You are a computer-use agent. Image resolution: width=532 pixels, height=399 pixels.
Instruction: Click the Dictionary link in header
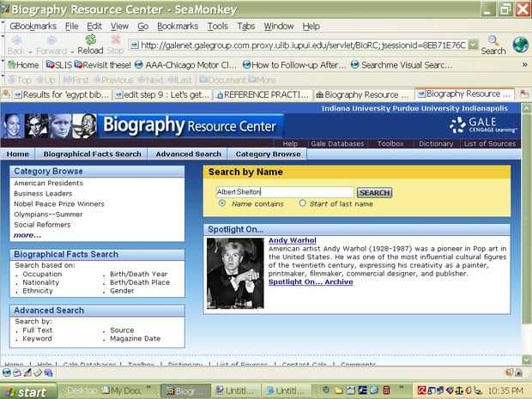click(436, 143)
